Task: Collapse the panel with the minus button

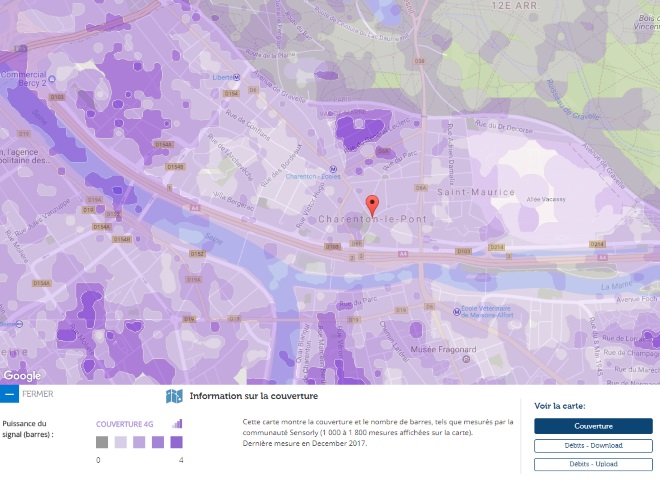Action: pyautogui.click(x=9, y=394)
